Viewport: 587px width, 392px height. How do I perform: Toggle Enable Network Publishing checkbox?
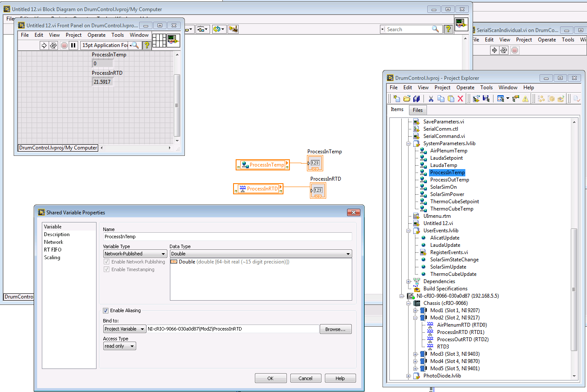click(106, 262)
